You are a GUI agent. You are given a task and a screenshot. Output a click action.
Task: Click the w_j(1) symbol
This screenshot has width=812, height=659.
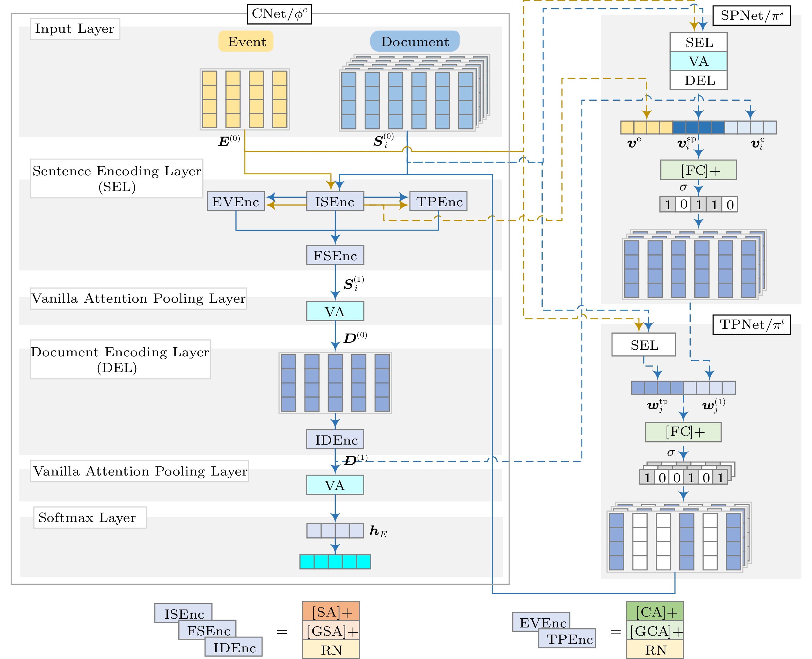pyautogui.click(x=714, y=405)
